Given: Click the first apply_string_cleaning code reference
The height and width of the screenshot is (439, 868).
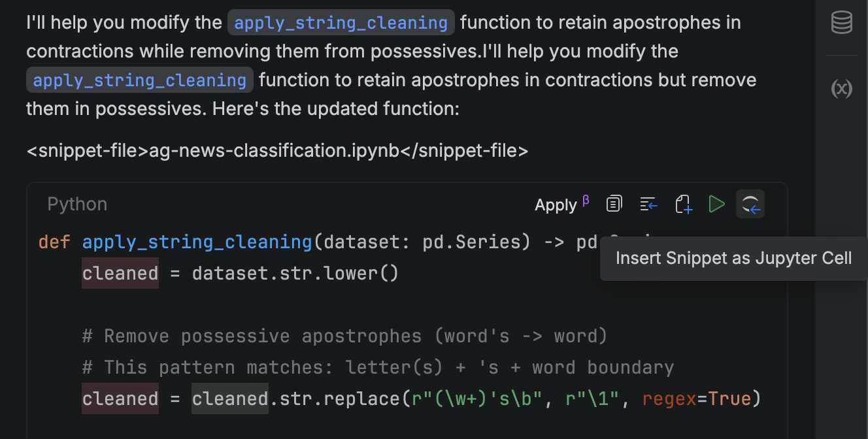Looking at the screenshot, I should (x=341, y=23).
